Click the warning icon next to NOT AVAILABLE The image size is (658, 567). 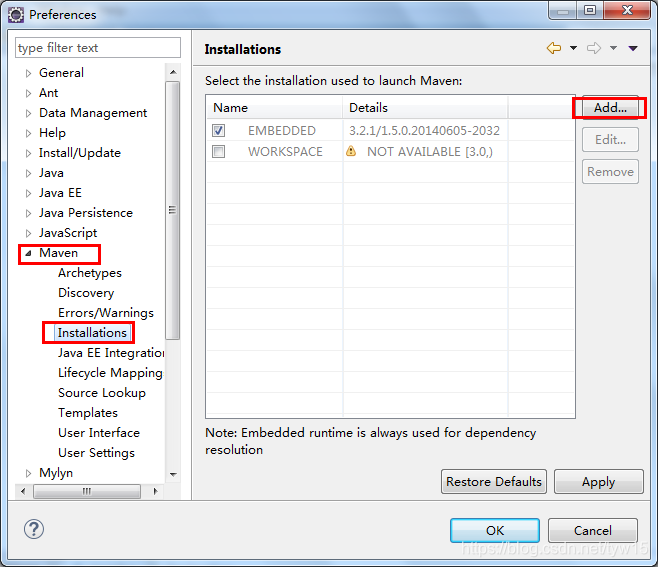(x=351, y=151)
